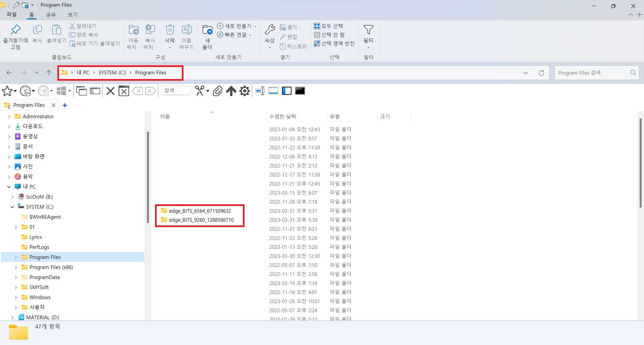Open the Easy access (빠른 연결) dropdown
This screenshot has width=644, height=345.
[234, 34]
